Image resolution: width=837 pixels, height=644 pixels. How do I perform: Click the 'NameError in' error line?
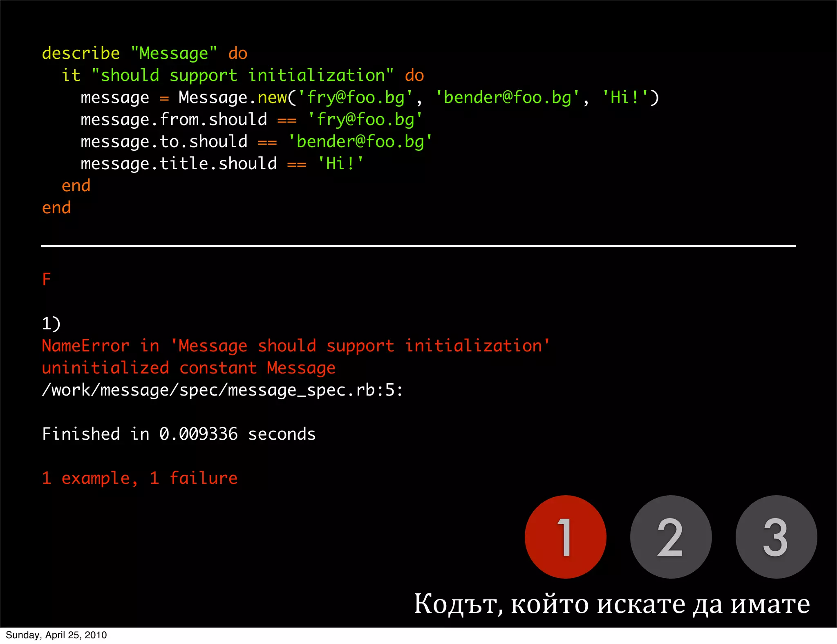(x=296, y=346)
